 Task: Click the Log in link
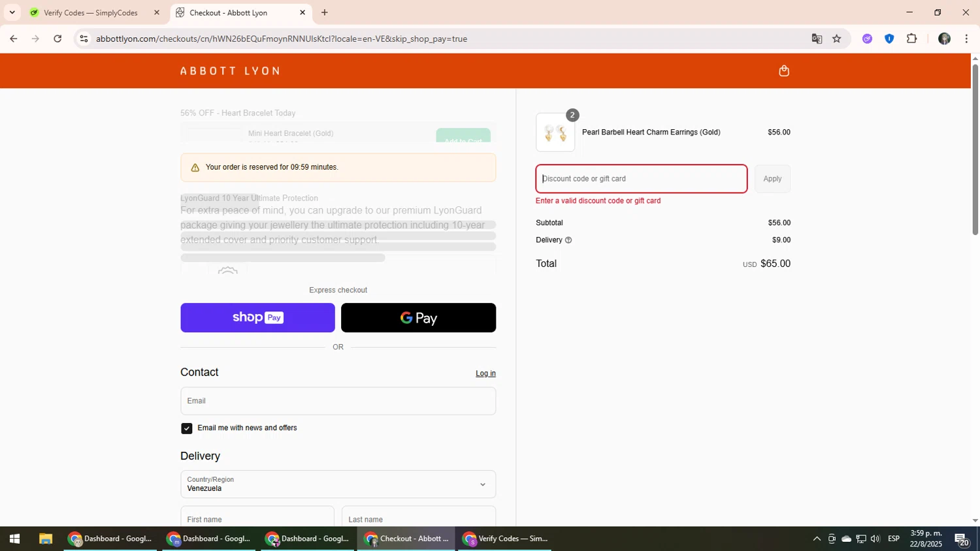click(485, 373)
